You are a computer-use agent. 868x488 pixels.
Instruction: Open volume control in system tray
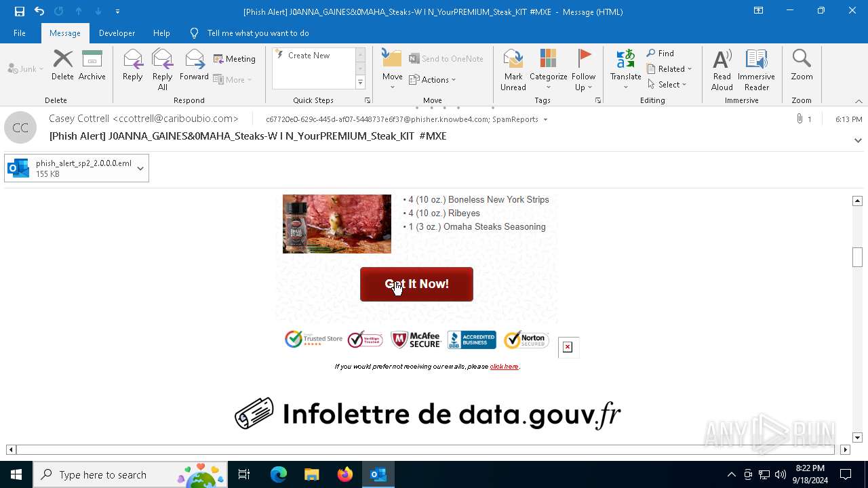781,474
